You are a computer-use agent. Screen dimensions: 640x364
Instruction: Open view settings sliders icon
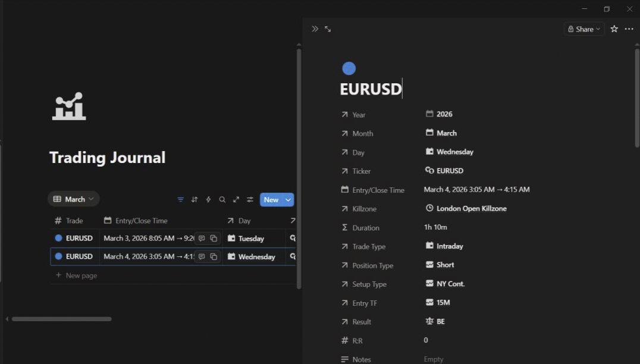[x=250, y=200]
